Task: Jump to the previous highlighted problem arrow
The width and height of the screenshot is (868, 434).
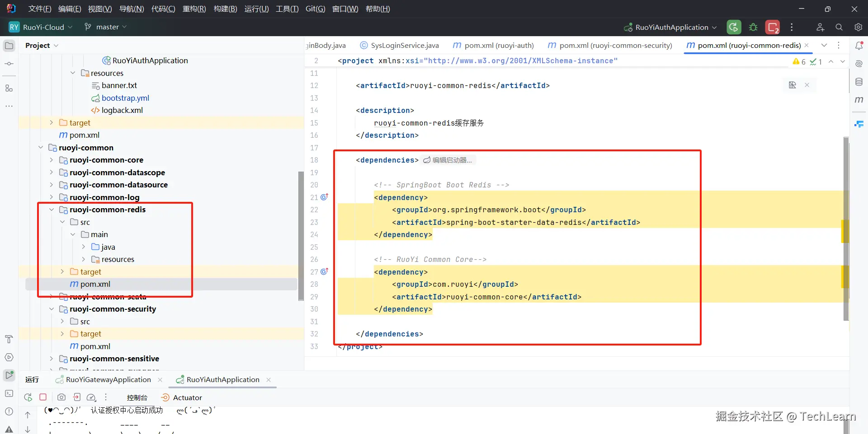Action: (831, 61)
